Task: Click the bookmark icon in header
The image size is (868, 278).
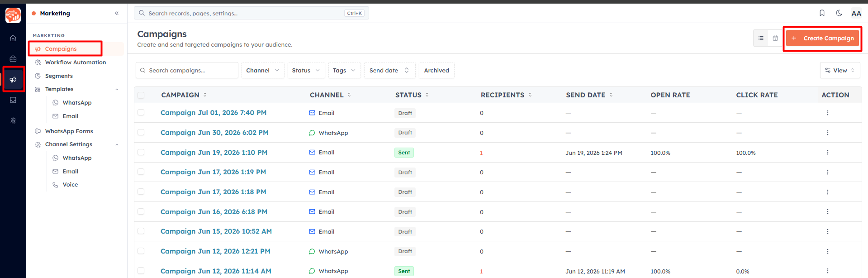Action: tap(822, 13)
